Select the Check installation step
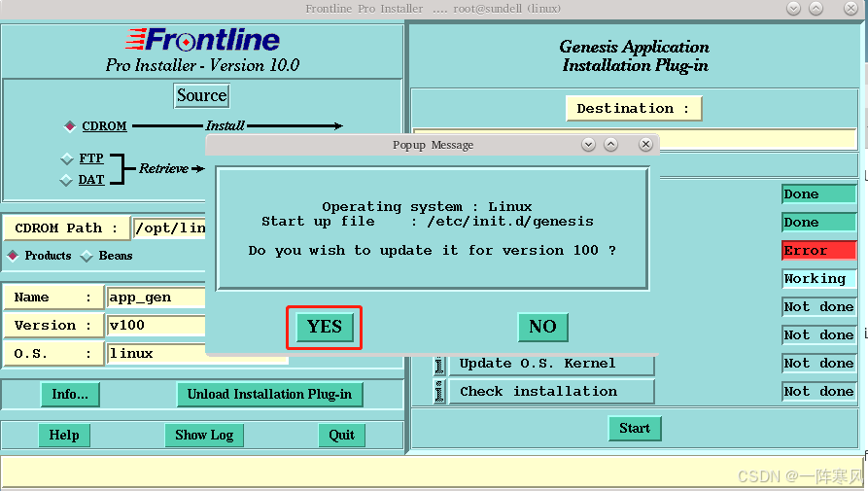The width and height of the screenshot is (868, 491). 551,392
